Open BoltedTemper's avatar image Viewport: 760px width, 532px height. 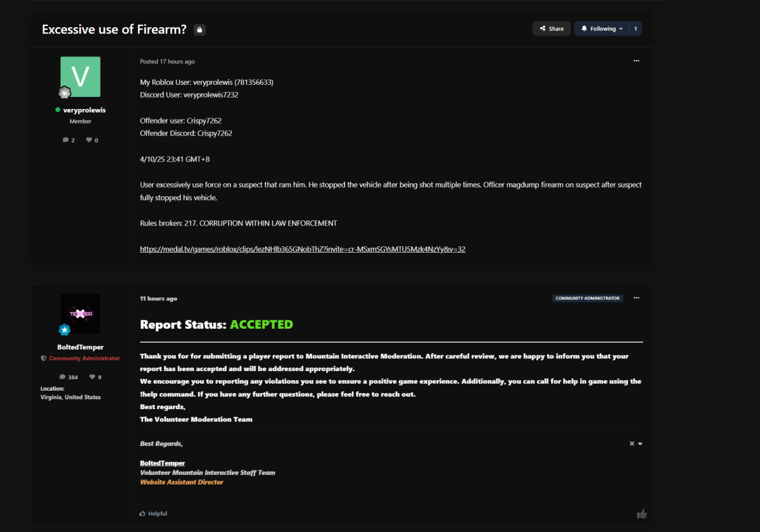(x=80, y=313)
